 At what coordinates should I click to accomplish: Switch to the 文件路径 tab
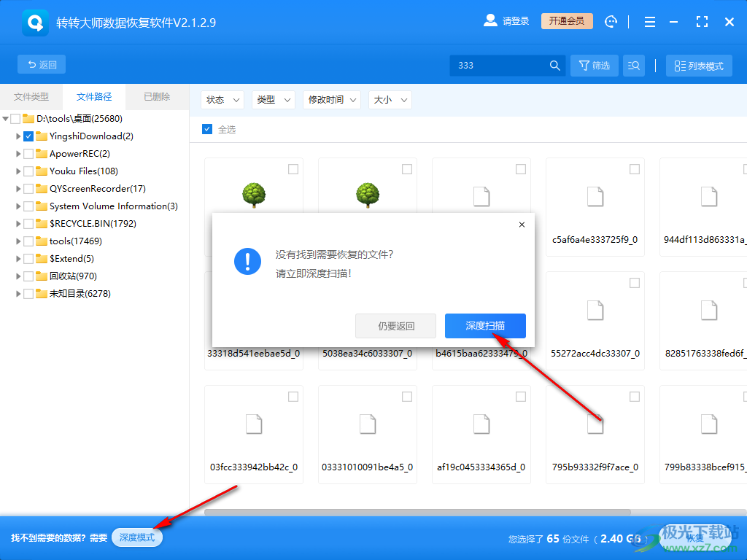(94, 97)
